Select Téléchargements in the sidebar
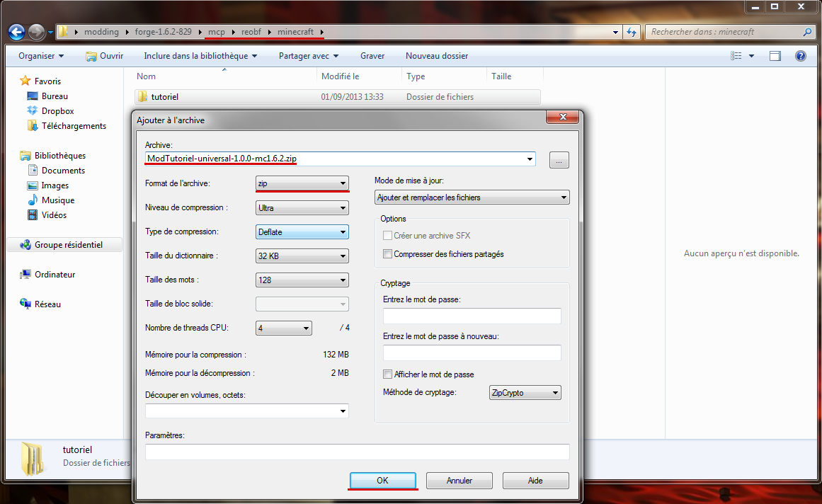Image resolution: width=822 pixels, height=504 pixels. pyautogui.click(x=73, y=126)
